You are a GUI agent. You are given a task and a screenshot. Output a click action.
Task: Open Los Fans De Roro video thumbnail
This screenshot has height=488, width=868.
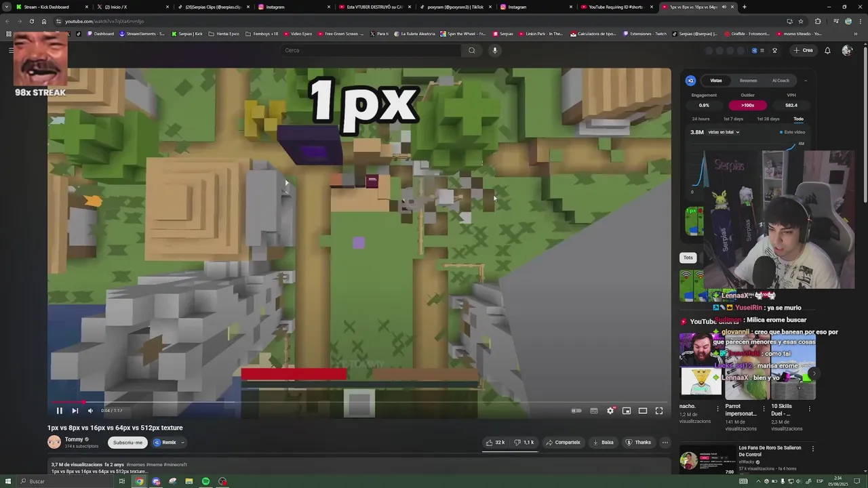pos(707,460)
